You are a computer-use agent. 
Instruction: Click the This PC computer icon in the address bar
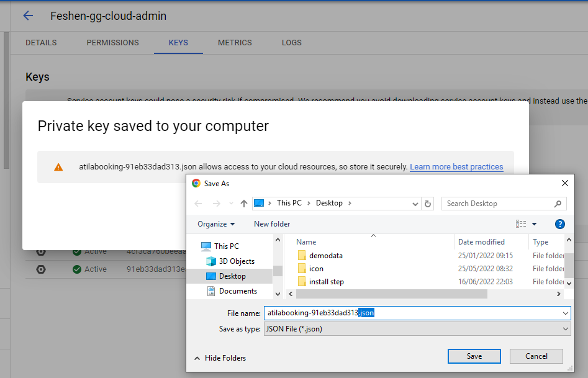(x=259, y=203)
